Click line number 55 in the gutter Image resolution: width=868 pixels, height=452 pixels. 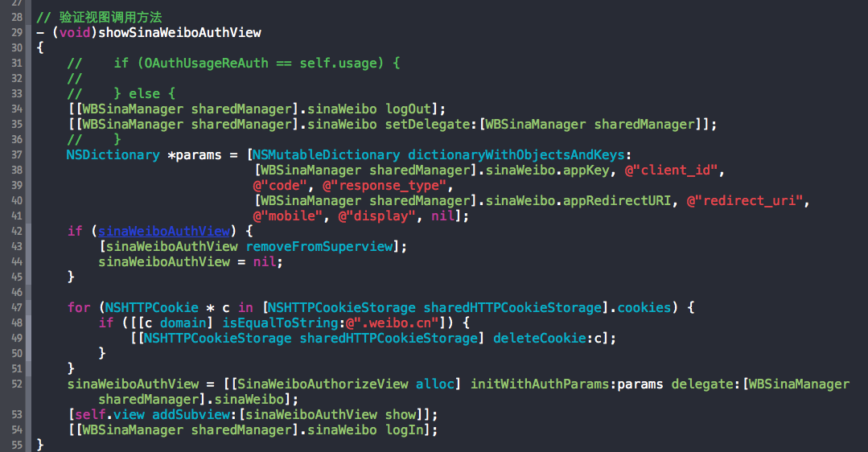coord(17,445)
